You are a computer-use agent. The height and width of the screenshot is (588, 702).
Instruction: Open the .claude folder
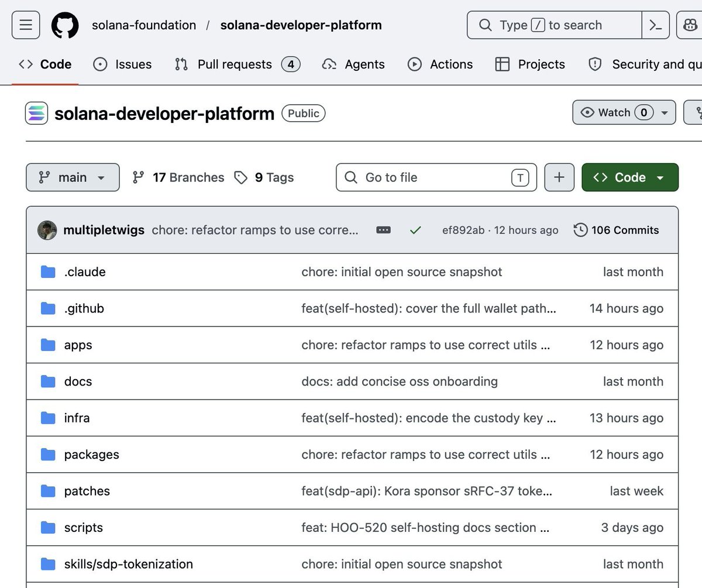point(85,272)
